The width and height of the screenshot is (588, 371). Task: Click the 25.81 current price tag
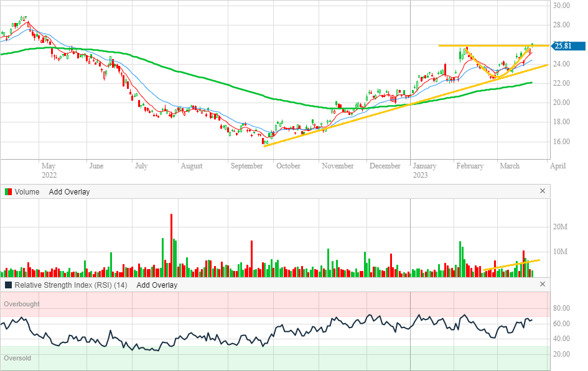point(567,45)
